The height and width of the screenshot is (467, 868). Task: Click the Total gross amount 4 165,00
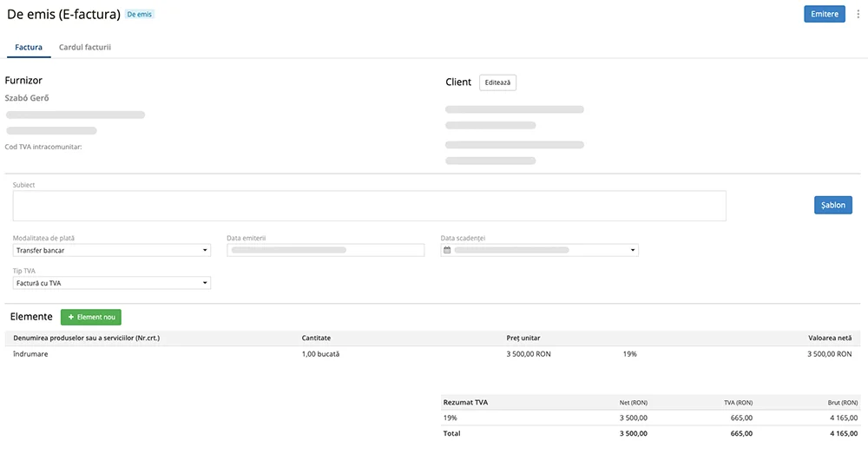point(843,433)
